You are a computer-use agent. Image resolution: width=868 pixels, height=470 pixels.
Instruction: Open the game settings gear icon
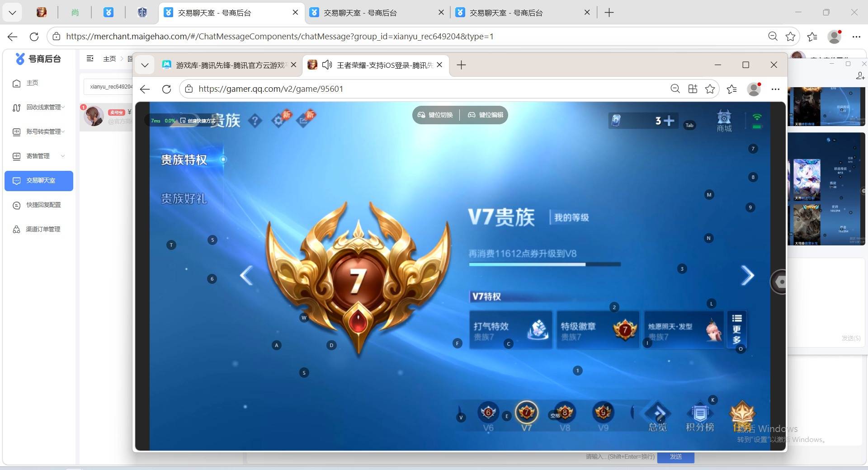click(x=279, y=121)
